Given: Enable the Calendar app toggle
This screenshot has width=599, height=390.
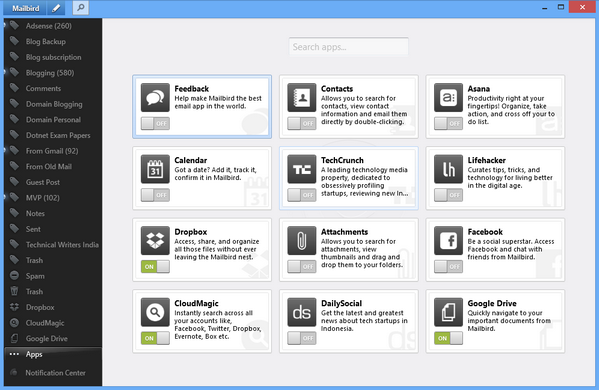Looking at the screenshot, I should point(155,195).
